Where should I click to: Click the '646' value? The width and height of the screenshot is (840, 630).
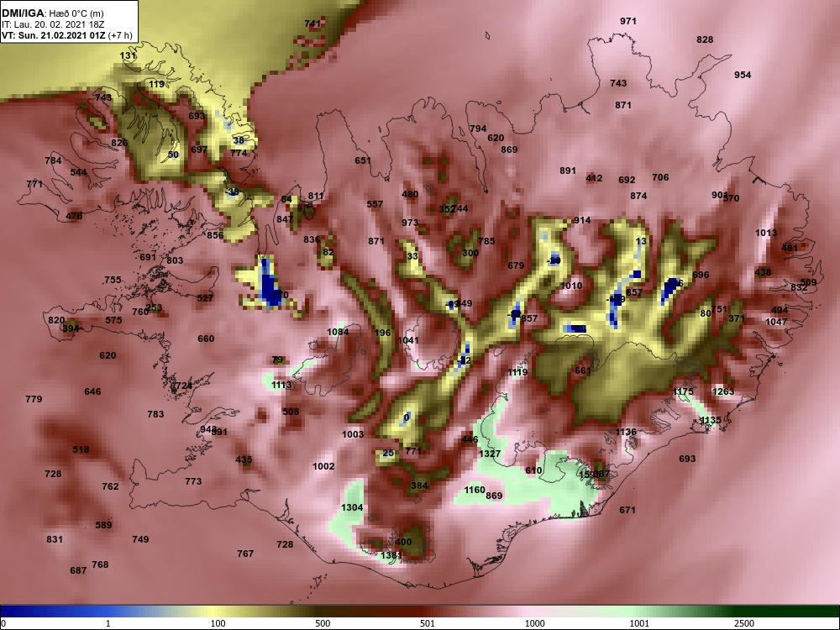pyautogui.click(x=92, y=391)
